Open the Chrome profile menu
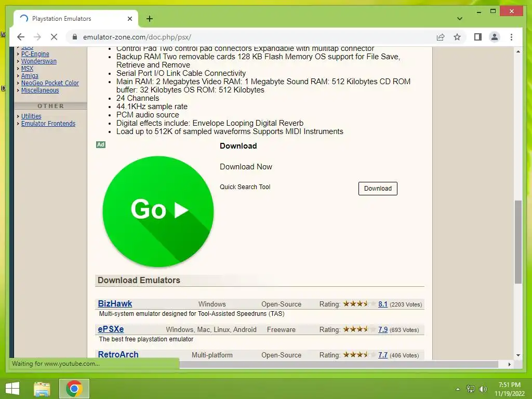 click(495, 37)
